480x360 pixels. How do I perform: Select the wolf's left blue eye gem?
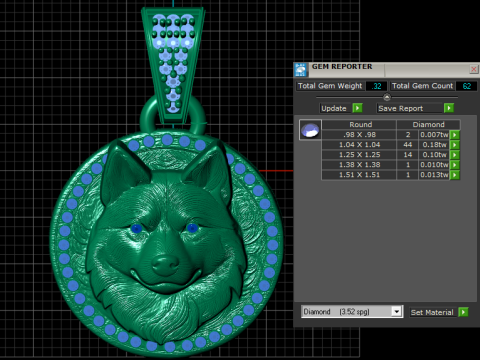(136, 228)
